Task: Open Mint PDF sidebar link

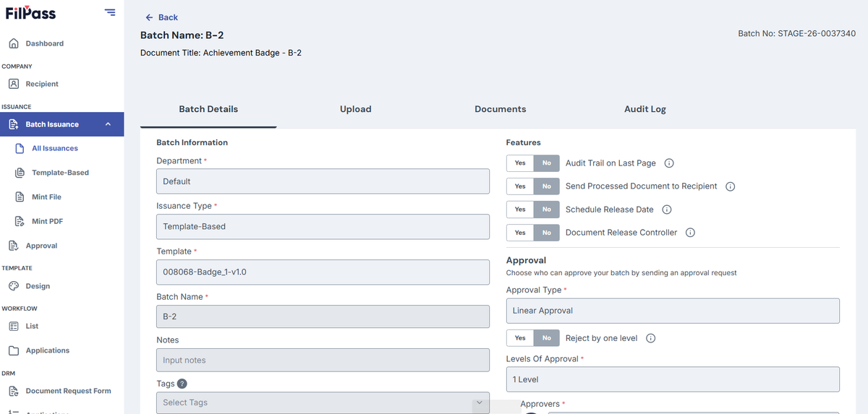Action: (x=47, y=221)
